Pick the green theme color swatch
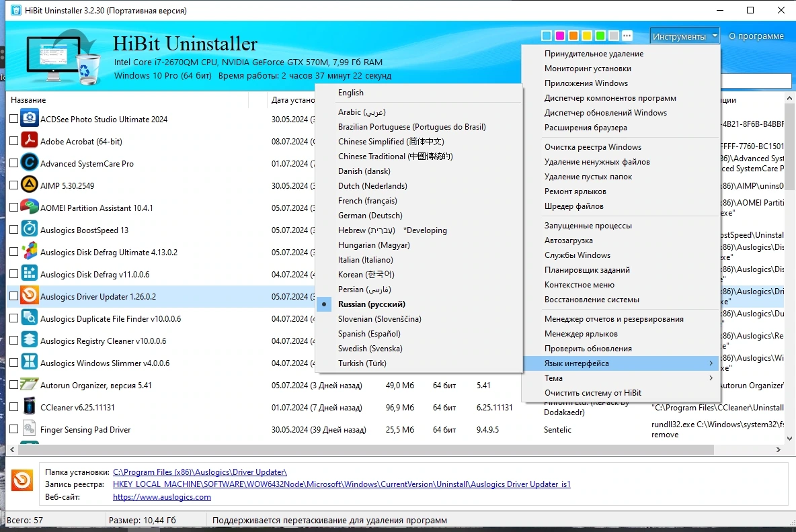 [x=600, y=36]
